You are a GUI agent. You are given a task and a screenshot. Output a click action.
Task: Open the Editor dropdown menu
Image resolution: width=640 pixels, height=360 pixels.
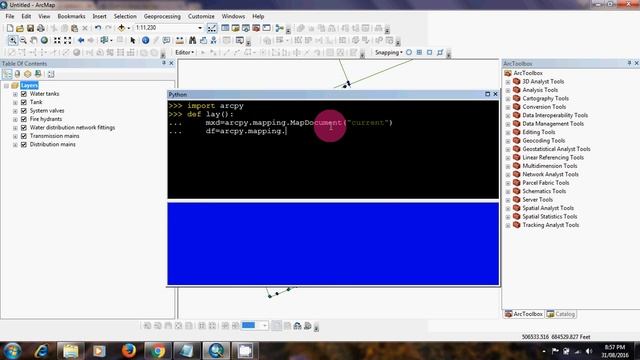point(184,53)
